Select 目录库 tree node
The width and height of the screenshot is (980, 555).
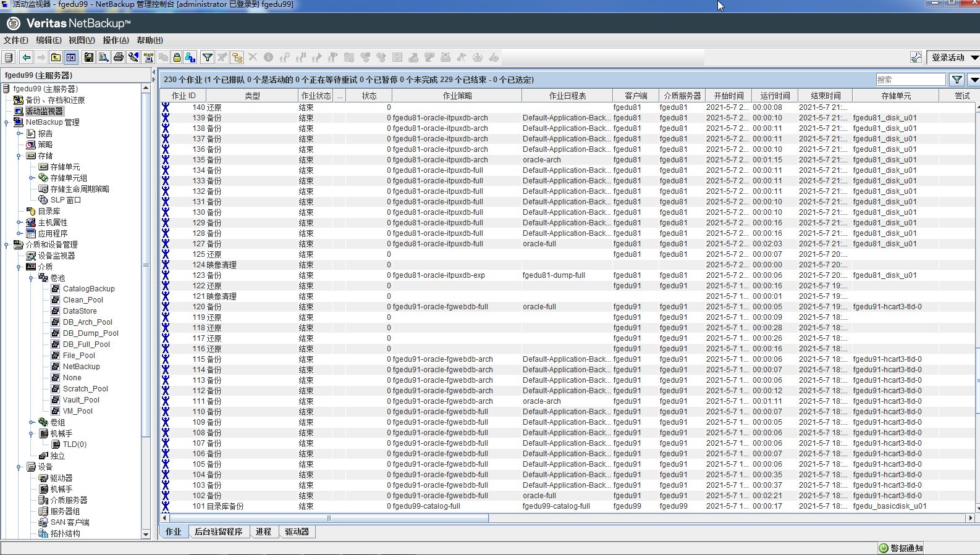[49, 211]
